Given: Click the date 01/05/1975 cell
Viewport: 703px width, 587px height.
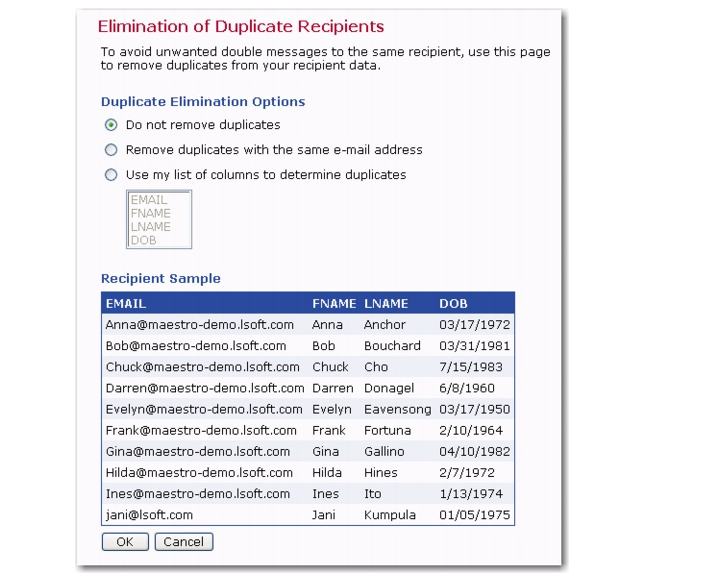Looking at the screenshot, I should click(474, 514).
